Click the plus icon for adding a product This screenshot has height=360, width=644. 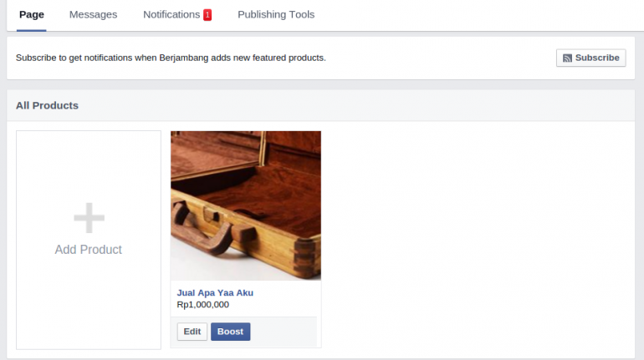[89, 218]
